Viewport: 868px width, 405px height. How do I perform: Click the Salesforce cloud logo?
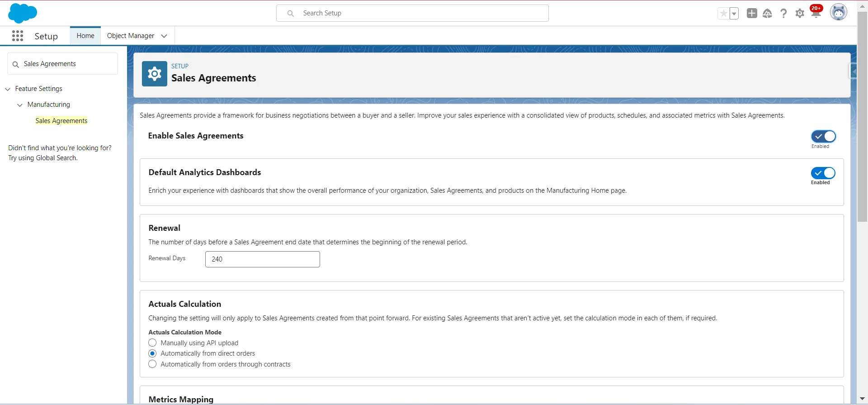[x=23, y=13]
